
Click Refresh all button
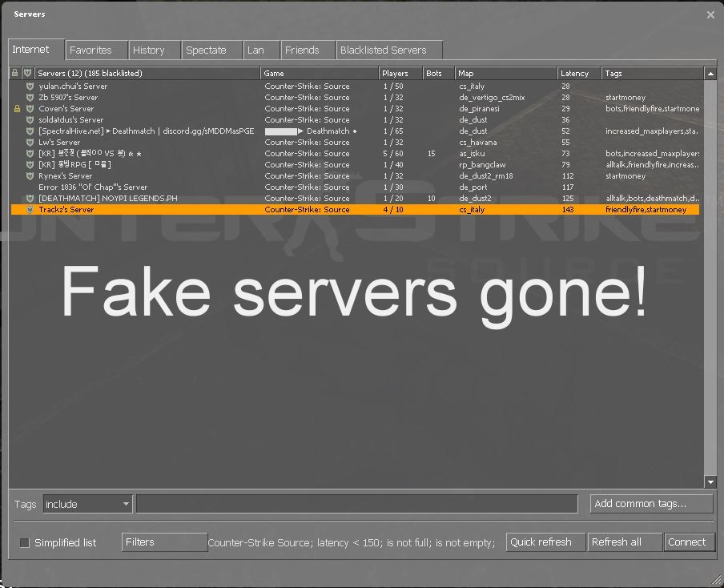(625, 542)
